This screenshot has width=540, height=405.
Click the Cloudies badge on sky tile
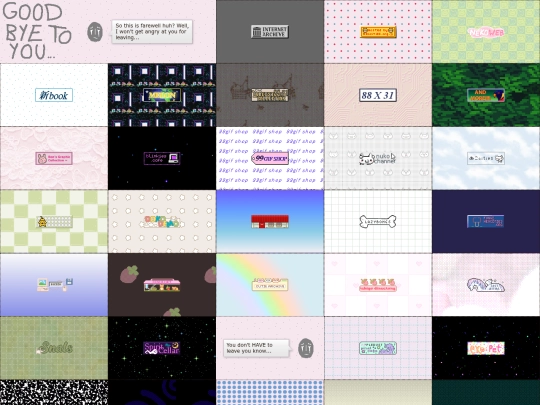point(486,158)
